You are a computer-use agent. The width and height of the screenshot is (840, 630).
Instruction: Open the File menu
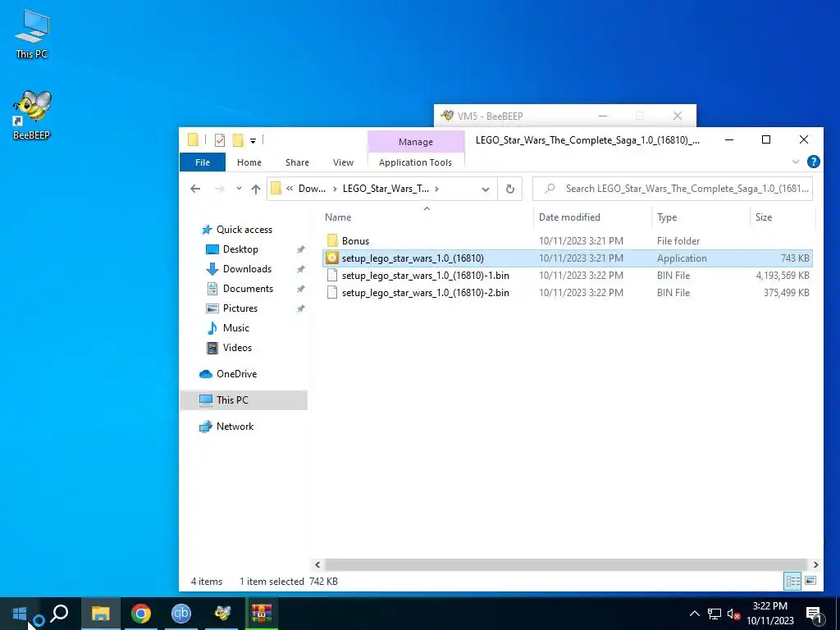203,162
